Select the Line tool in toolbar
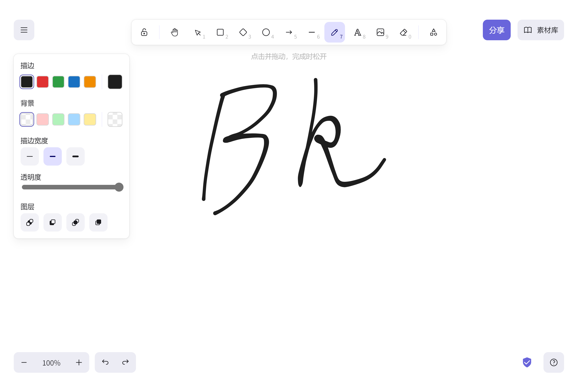The height and width of the screenshot is (392, 582). (x=312, y=32)
